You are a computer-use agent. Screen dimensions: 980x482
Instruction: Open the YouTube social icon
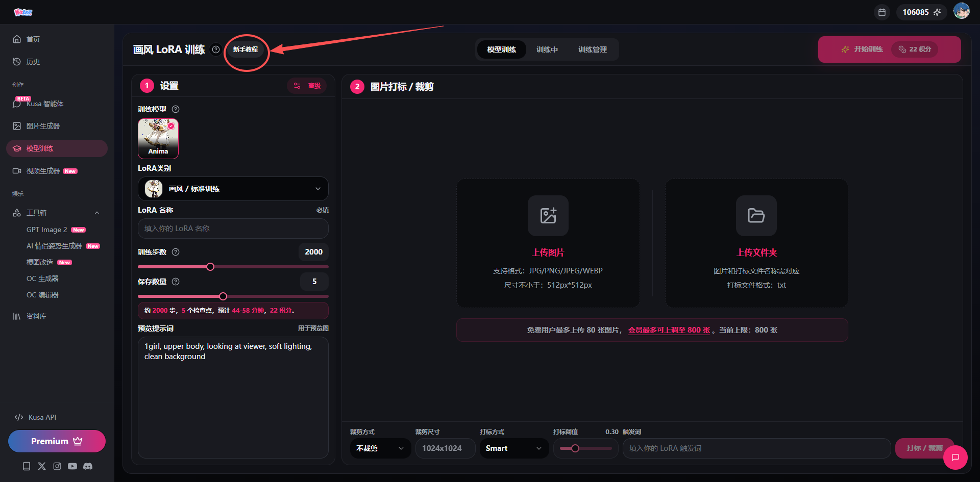point(72,466)
